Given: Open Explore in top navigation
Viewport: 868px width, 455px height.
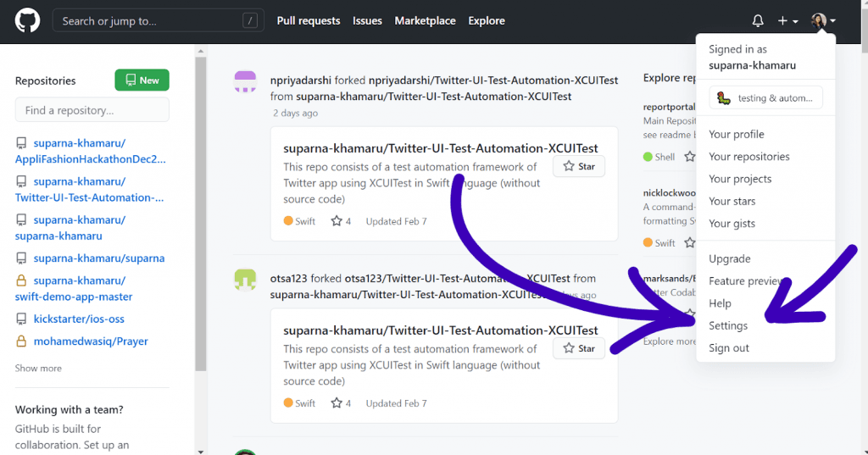Looking at the screenshot, I should 487,21.
